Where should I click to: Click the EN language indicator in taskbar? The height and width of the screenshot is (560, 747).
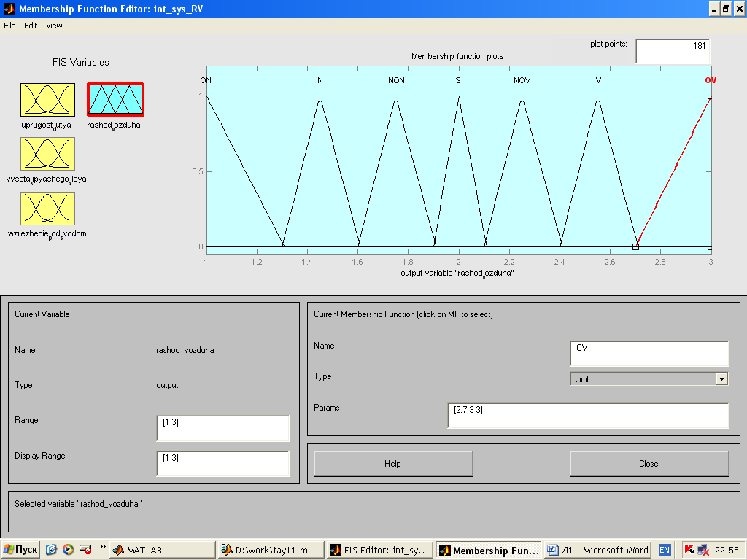point(665,550)
